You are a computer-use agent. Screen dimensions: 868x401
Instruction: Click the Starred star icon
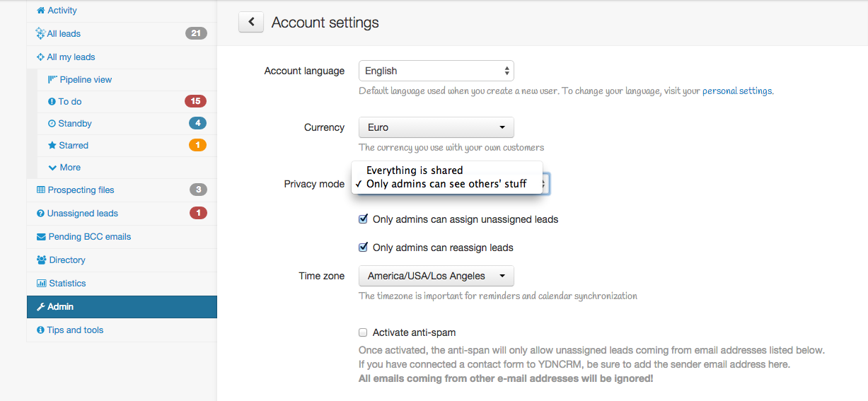[x=52, y=146]
